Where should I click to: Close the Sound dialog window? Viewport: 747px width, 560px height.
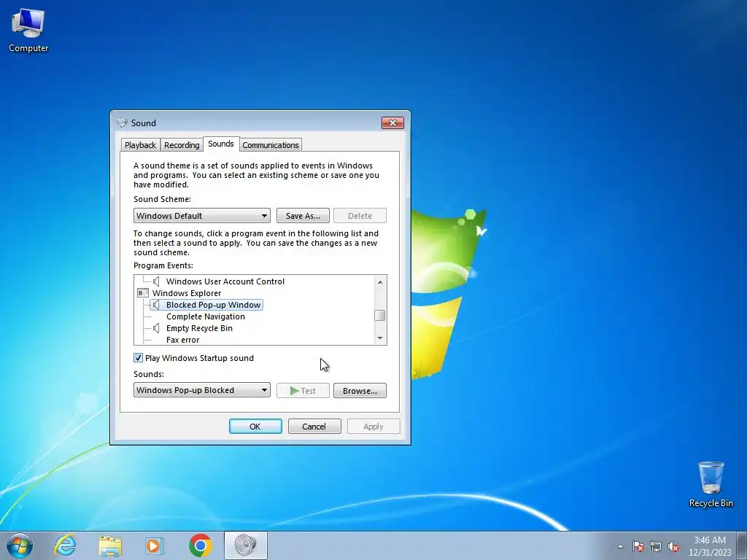[392, 122]
